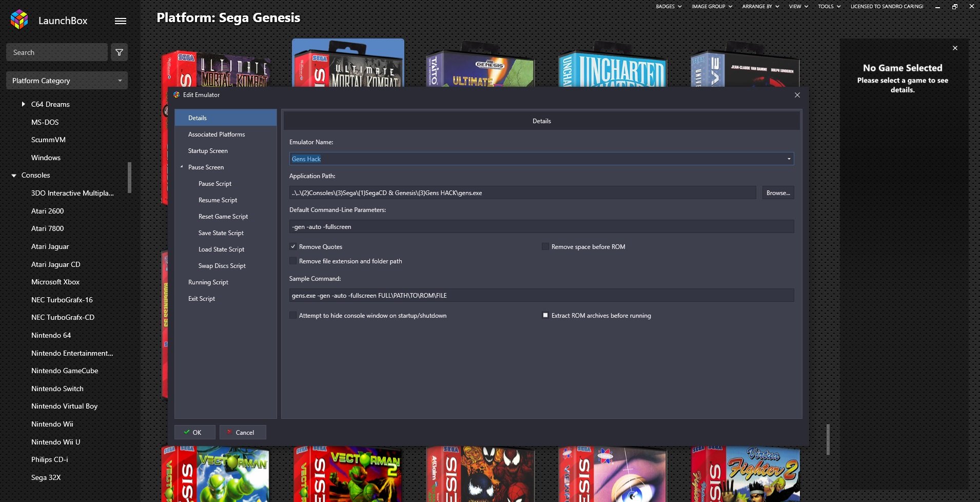Toggle Extract ROM archives before running
The width and height of the screenshot is (980, 502).
click(545, 316)
